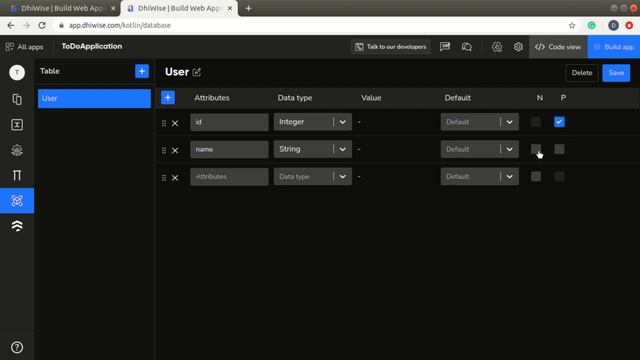Image resolution: width=640 pixels, height=360 pixels.
Task: Open the chat bubbles icon in header
Action: [467, 47]
